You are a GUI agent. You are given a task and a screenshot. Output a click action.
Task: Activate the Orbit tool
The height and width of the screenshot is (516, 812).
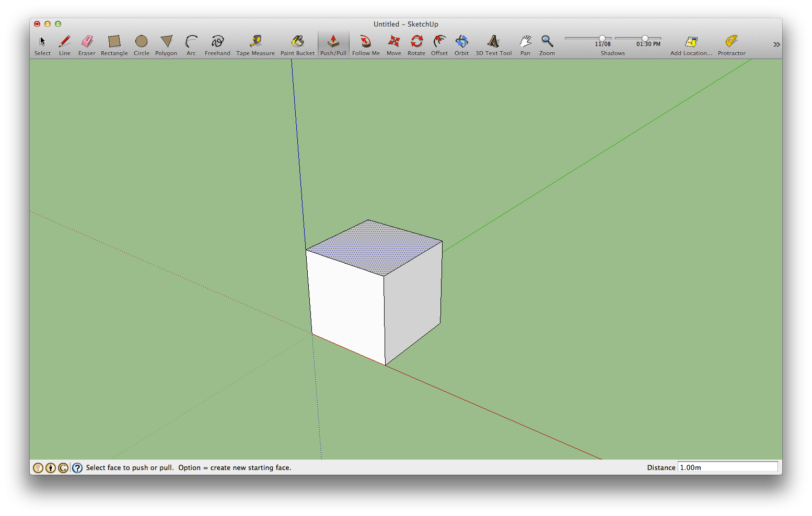(x=461, y=42)
